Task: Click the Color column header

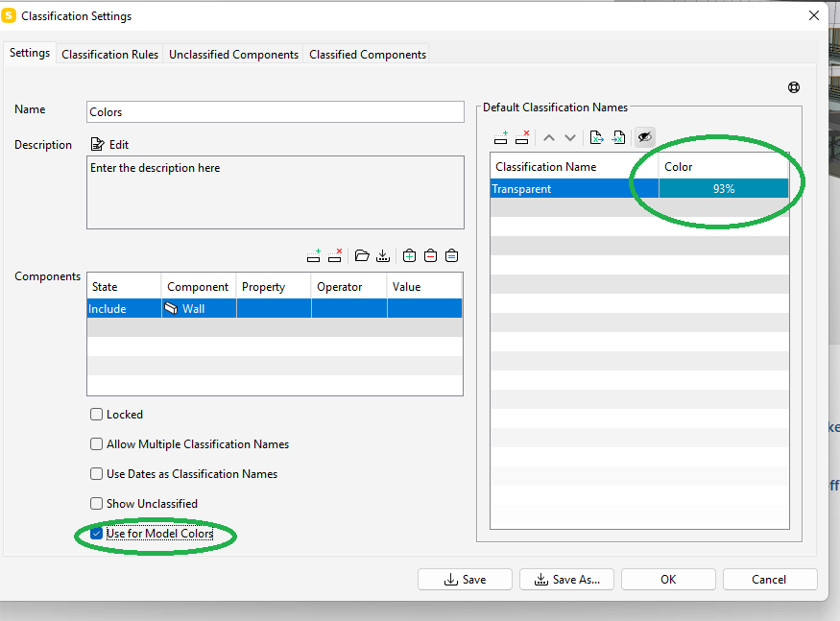Action: pyautogui.click(x=724, y=167)
